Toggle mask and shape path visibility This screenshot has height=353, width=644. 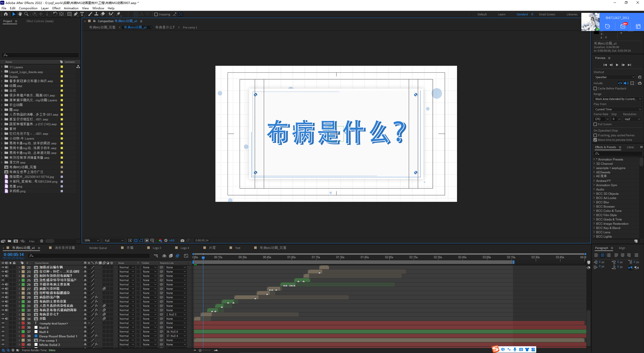pyautogui.click(x=141, y=240)
